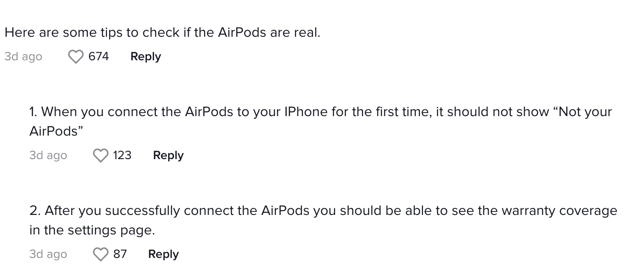Click the 3d ago timestamp beside 123 likes
The width and height of the screenshot is (644, 269).
click(48, 156)
